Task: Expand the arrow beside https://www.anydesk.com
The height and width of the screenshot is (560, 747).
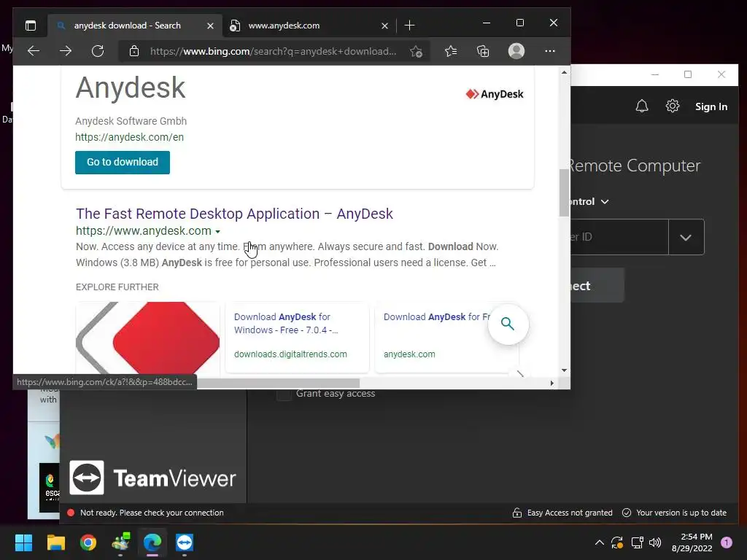Action: [x=217, y=232]
